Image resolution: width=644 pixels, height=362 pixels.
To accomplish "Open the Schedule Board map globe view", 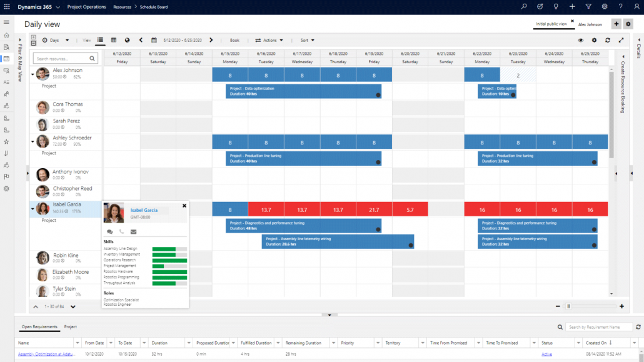I will pyautogui.click(x=126, y=40).
